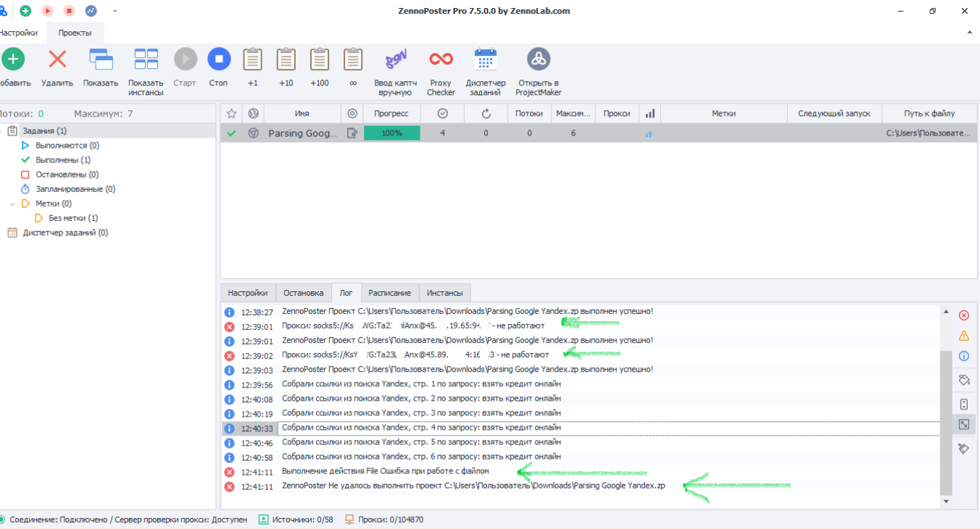Open the Остановка tab
Image resolution: width=980 pixels, height=529 pixels.
click(x=303, y=293)
